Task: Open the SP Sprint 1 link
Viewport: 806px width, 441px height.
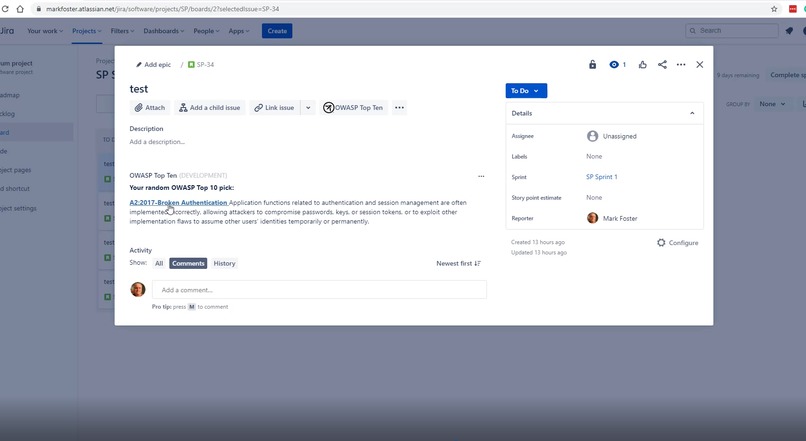Action: (x=601, y=177)
